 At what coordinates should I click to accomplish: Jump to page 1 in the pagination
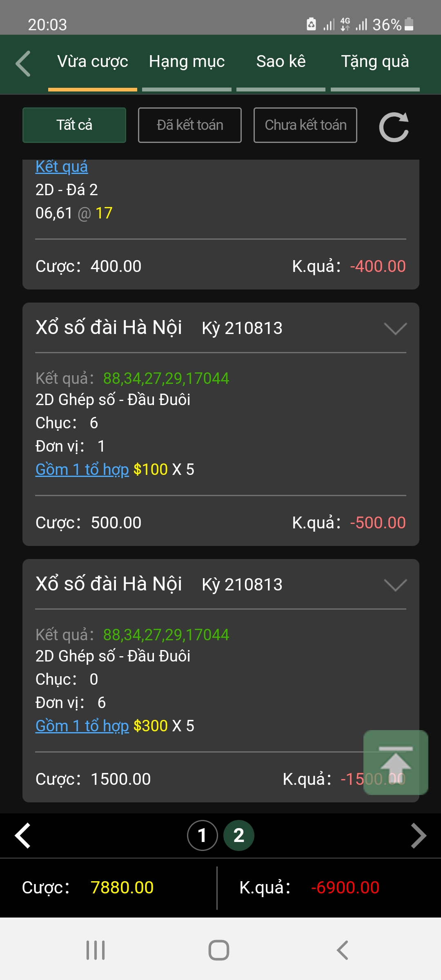[202, 835]
